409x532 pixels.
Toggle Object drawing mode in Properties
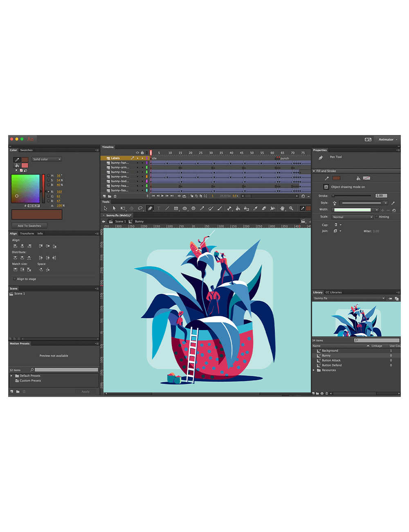click(x=326, y=187)
